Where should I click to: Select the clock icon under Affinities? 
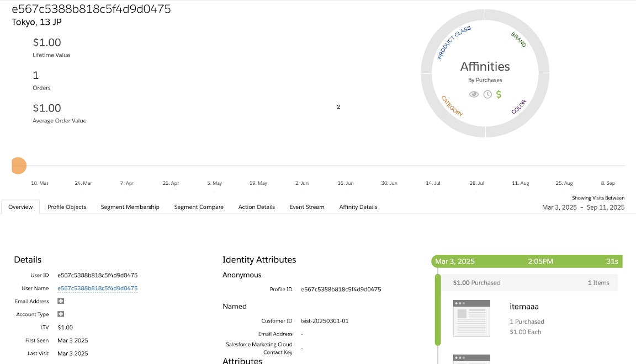[x=487, y=94]
